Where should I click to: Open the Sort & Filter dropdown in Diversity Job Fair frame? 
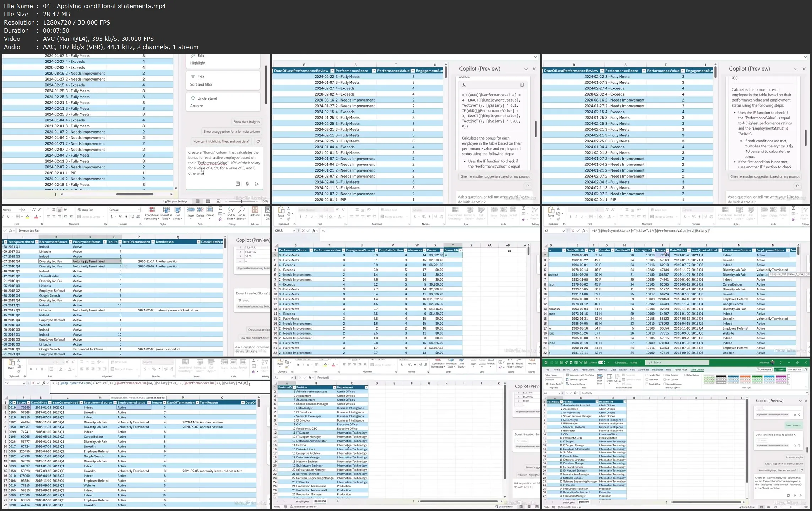(x=231, y=214)
